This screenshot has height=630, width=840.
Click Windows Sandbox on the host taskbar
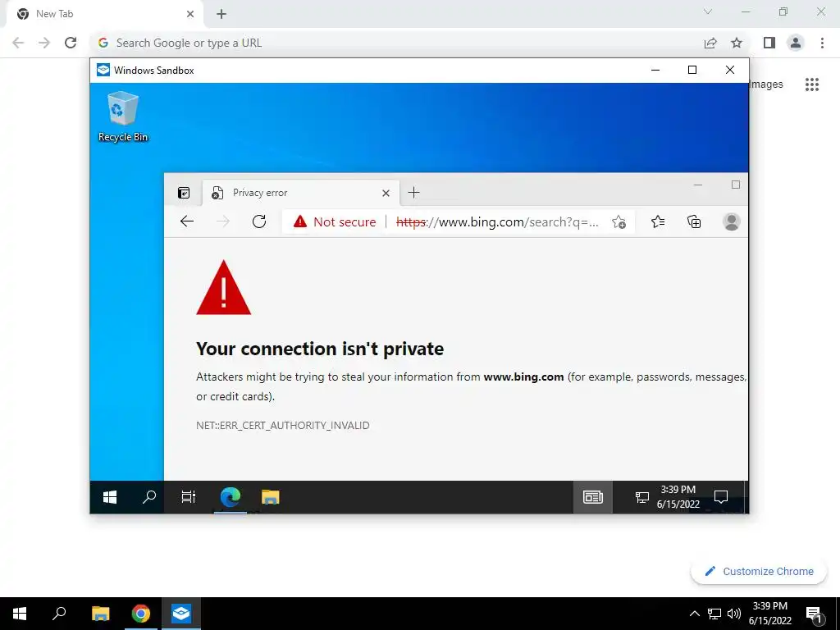click(x=181, y=614)
